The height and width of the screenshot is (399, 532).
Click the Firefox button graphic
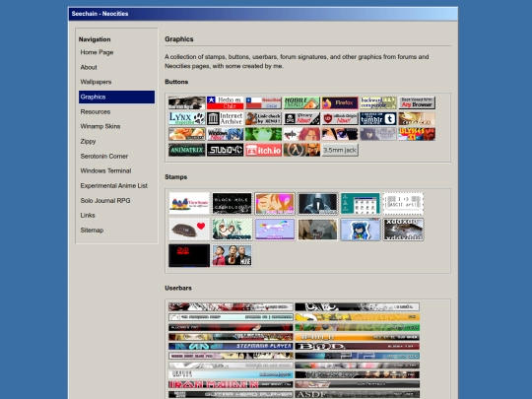point(340,102)
